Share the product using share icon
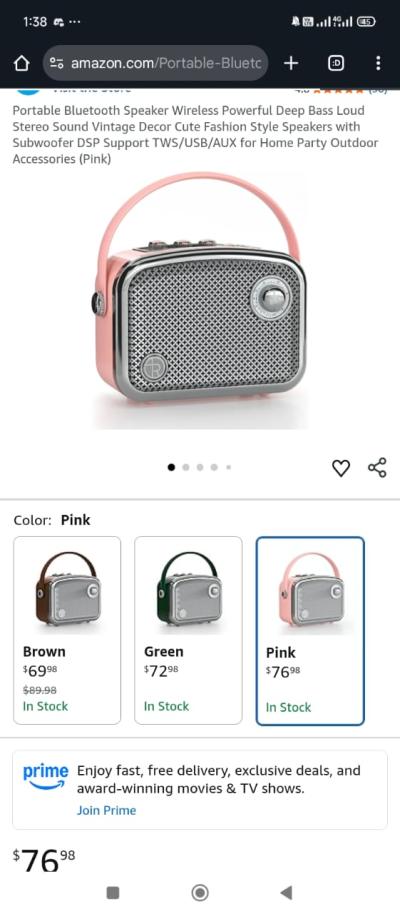 (377, 467)
